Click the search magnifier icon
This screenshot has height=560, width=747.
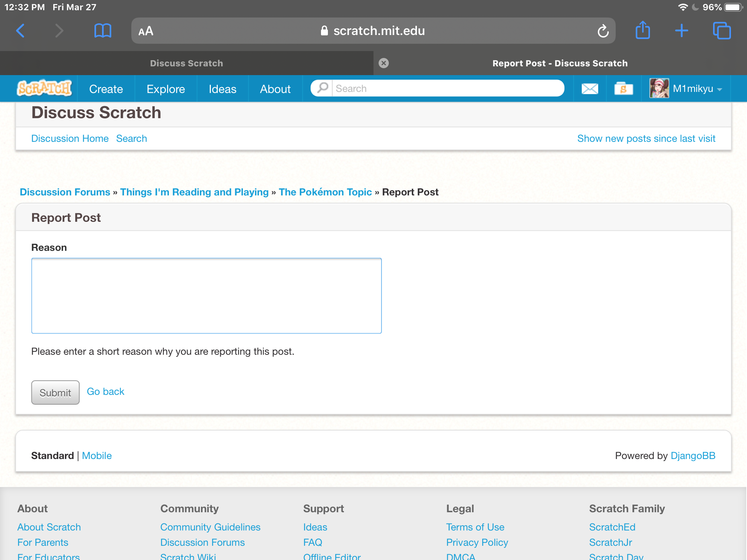tap(322, 88)
